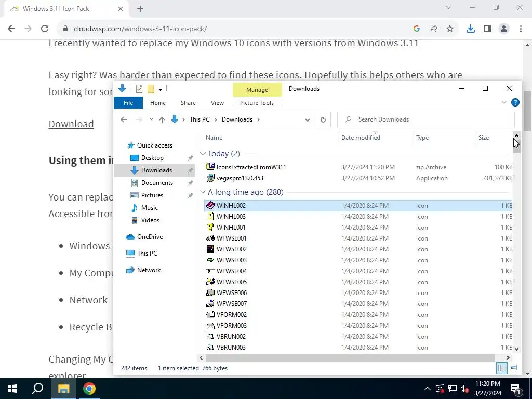Collapse the Today (2) group
Image resolution: width=532 pixels, height=399 pixels.
203,154
